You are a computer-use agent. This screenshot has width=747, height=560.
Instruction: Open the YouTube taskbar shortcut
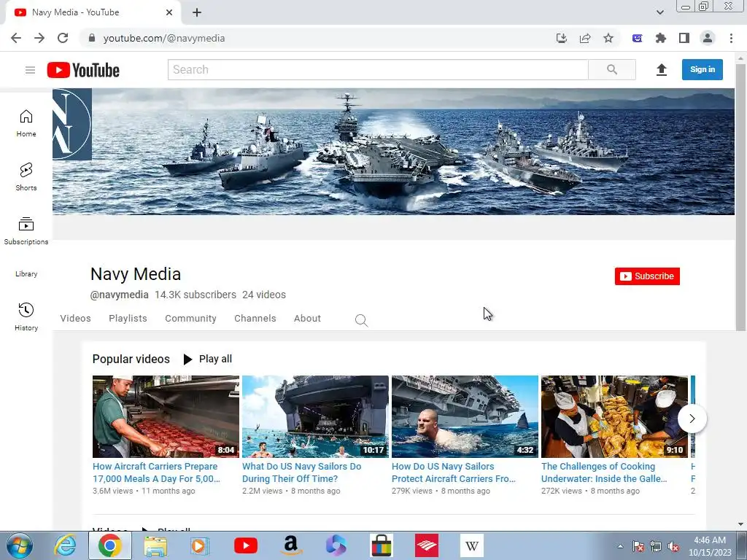(246, 545)
